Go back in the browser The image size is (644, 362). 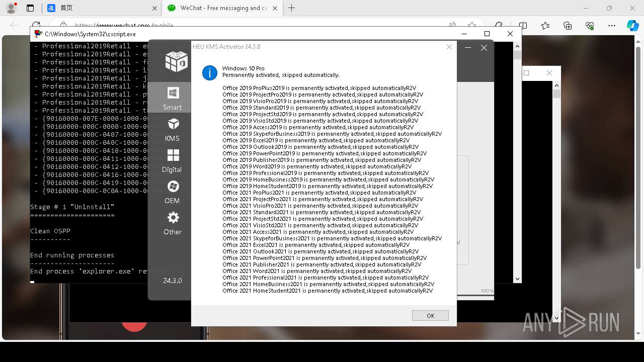click(14, 26)
